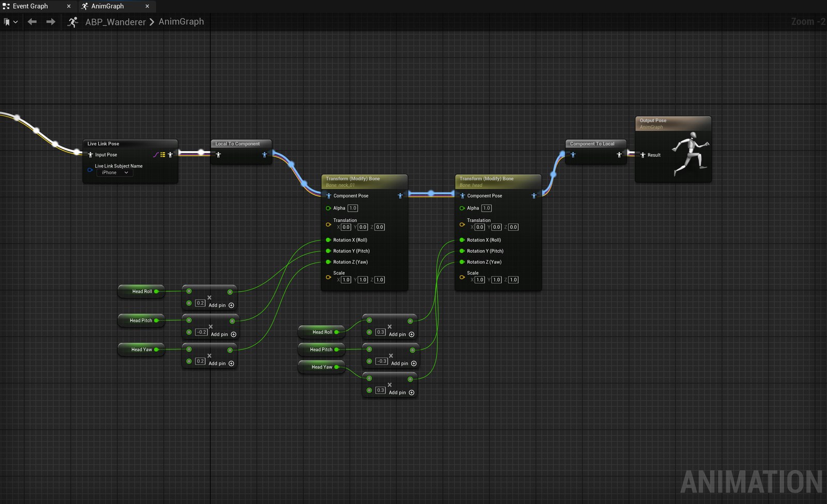Open the bookmarks dropdown in the toolbar
Viewport: 827px width, 504px height.
(x=11, y=22)
